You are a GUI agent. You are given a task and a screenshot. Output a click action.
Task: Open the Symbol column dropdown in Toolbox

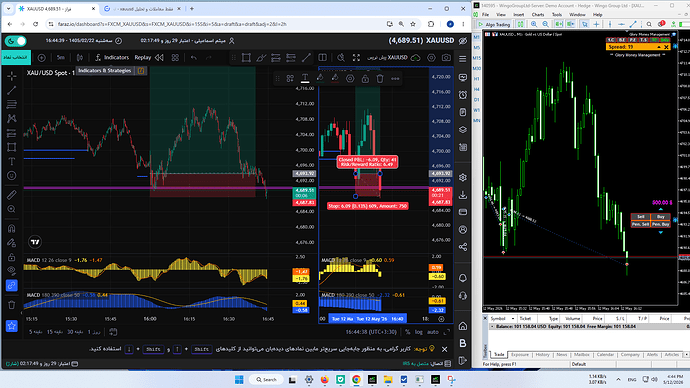click(x=513, y=318)
